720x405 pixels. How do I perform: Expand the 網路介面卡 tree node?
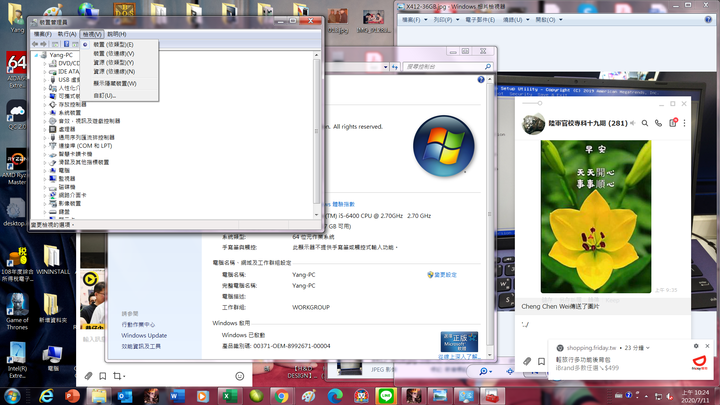tap(45, 195)
